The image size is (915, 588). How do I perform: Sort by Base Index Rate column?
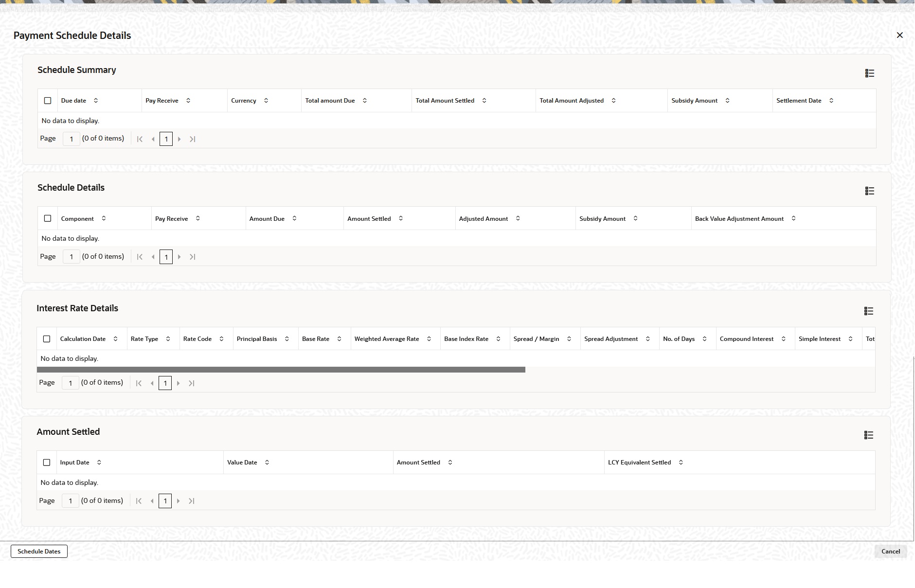pyautogui.click(x=499, y=339)
